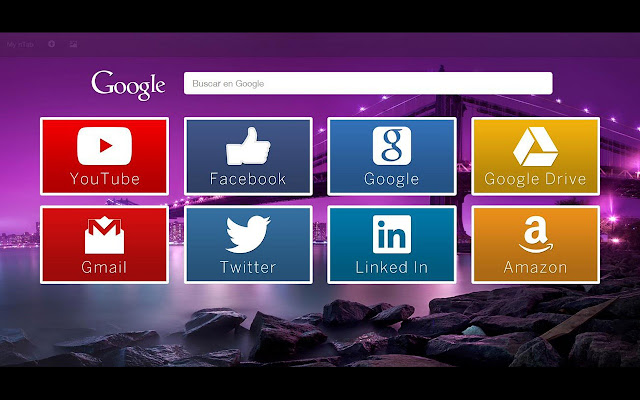Click the add (plus) icon in top bar
This screenshot has width=640, height=400.
51,44
